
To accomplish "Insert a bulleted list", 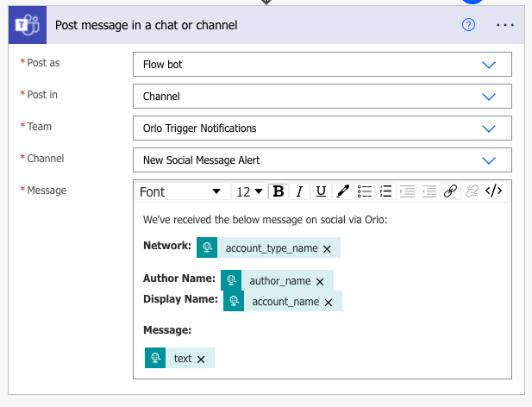I will click(x=365, y=191).
